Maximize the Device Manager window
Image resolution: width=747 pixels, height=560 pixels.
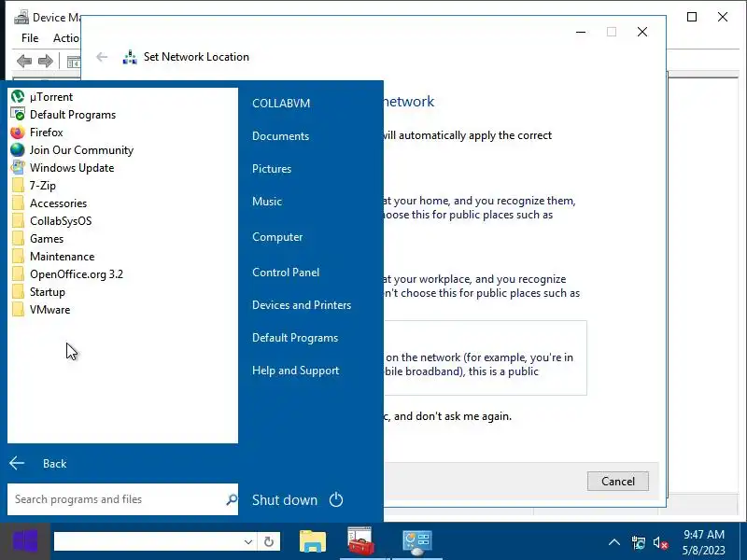692,17
